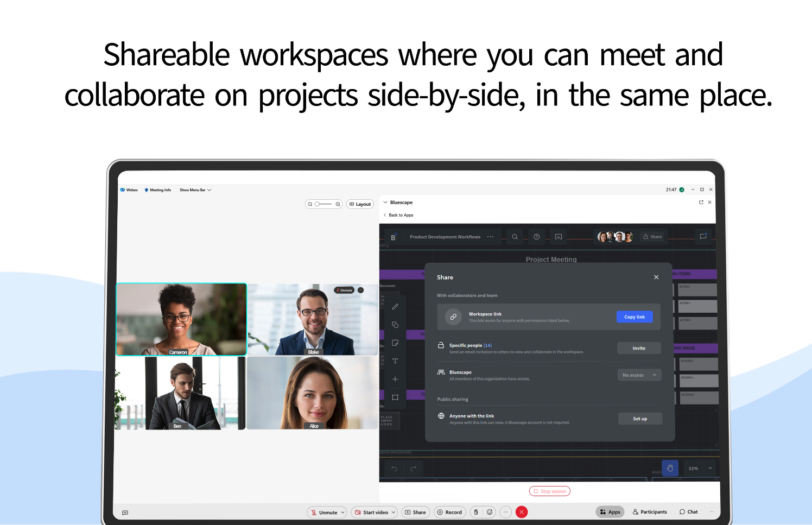Viewport: 812px width, 525px height.
Task: Open the Participants panel
Action: click(650, 512)
